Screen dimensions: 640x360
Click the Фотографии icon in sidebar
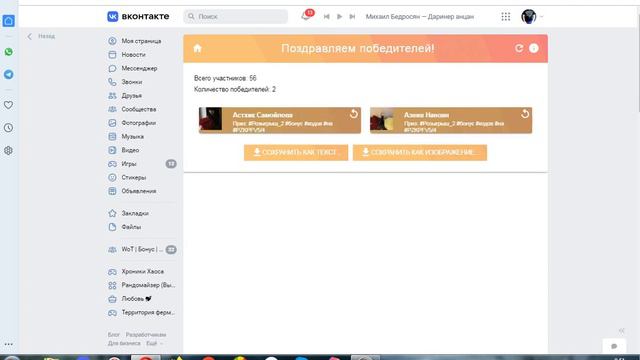[x=112, y=123]
